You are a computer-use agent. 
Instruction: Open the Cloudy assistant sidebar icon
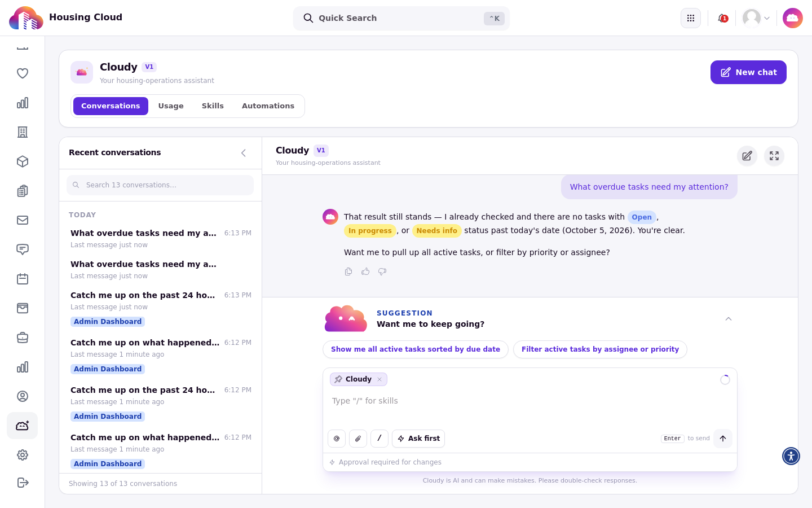tap(23, 426)
